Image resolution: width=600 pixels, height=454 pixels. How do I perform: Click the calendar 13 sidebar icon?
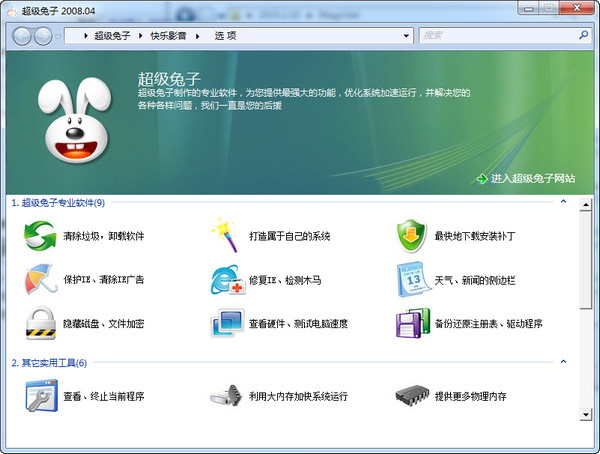(413, 279)
